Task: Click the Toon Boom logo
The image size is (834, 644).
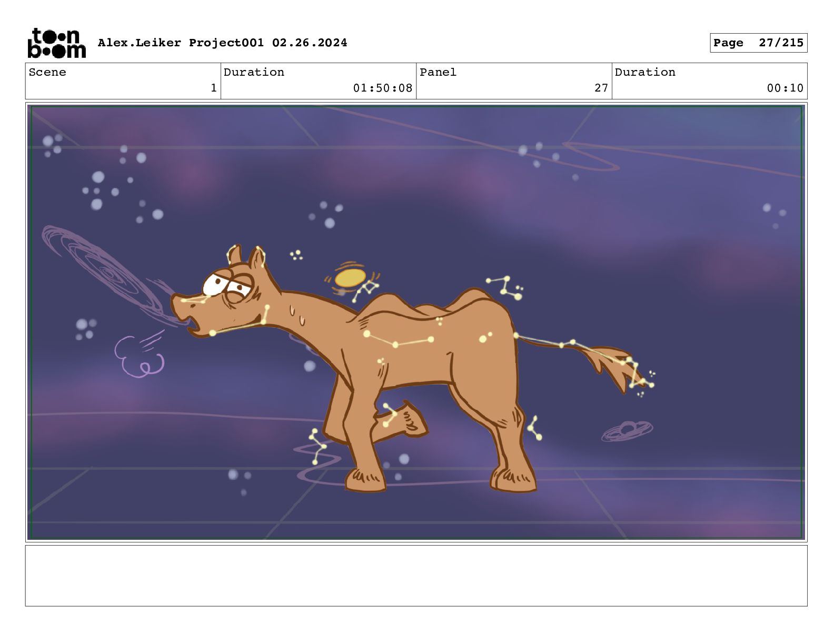Action: pos(56,43)
